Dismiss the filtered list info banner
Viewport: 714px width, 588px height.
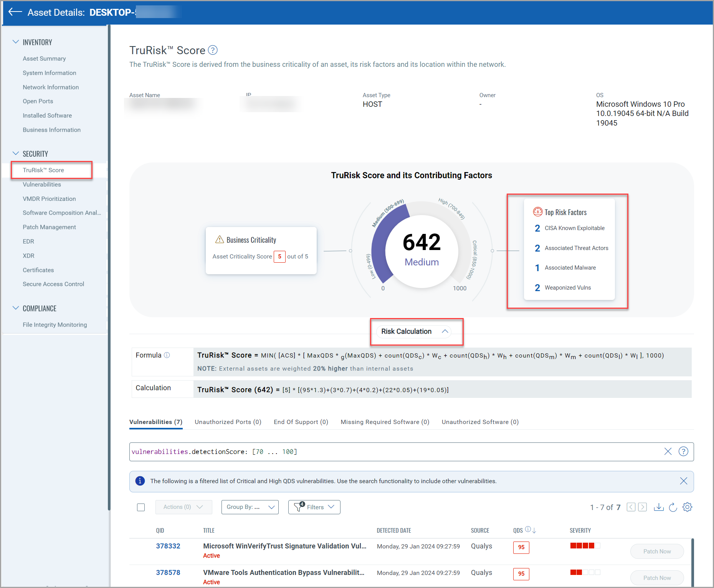684,481
